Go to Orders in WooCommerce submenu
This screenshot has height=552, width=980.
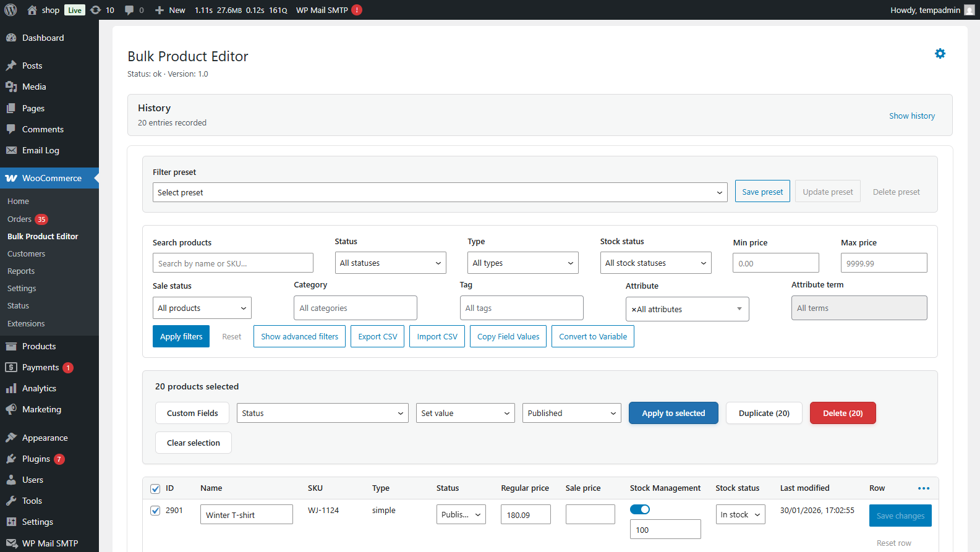coord(19,219)
